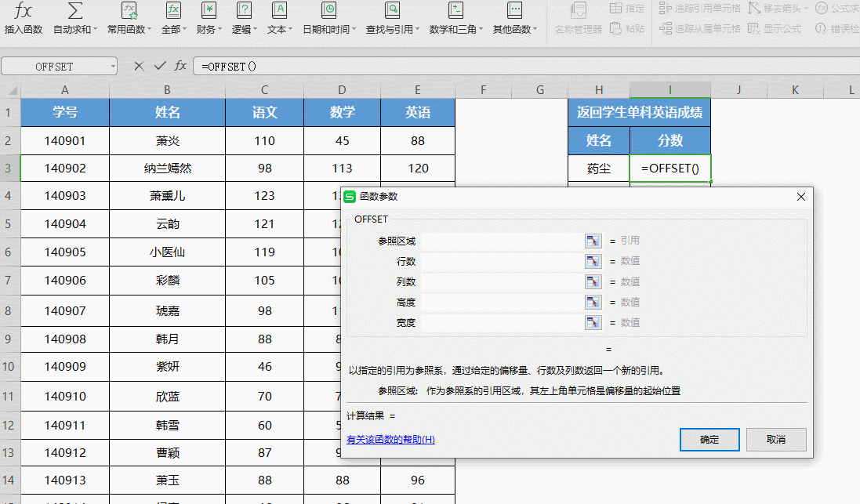Open the Math and Trig (数学和三角) icon
This screenshot has width=860, height=504.
point(455,11)
